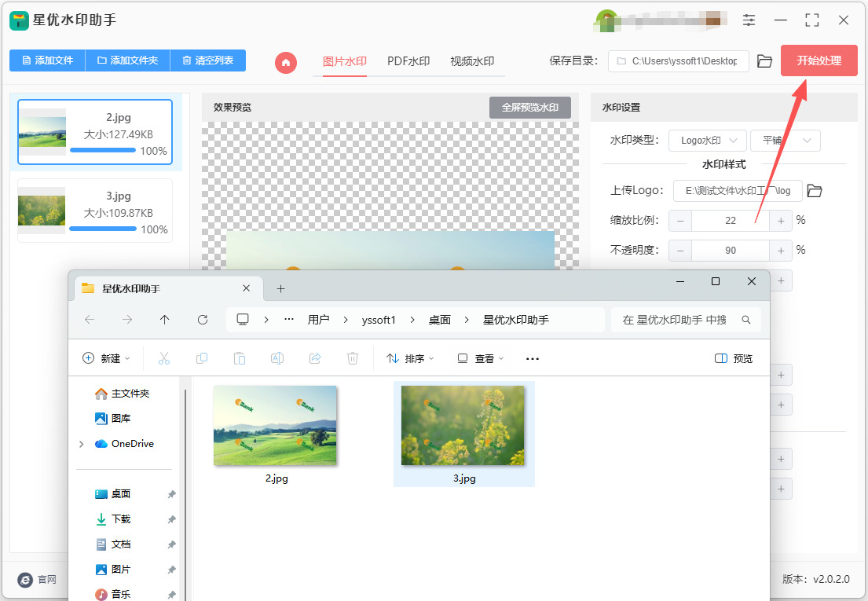Click the red home icon button
This screenshot has width=868, height=601.
click(286, 62)
